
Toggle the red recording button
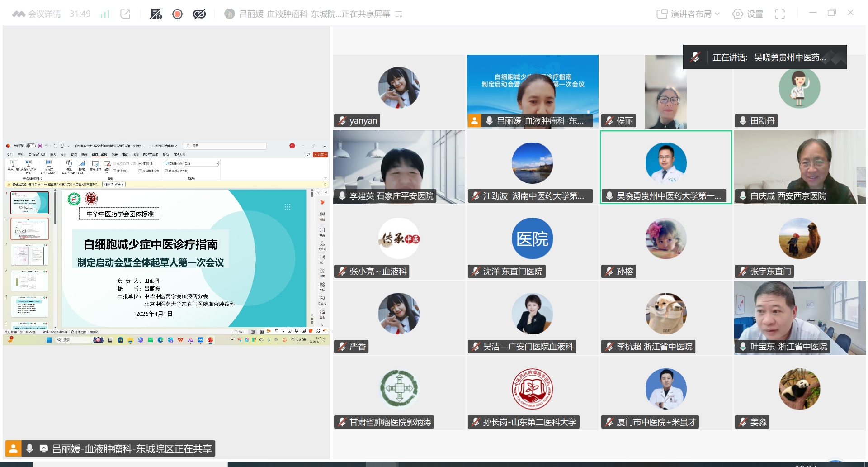(x=177, y=14)
